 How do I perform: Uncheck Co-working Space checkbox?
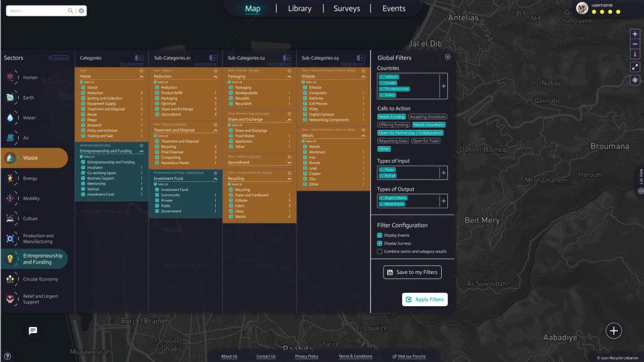(83, 173)
